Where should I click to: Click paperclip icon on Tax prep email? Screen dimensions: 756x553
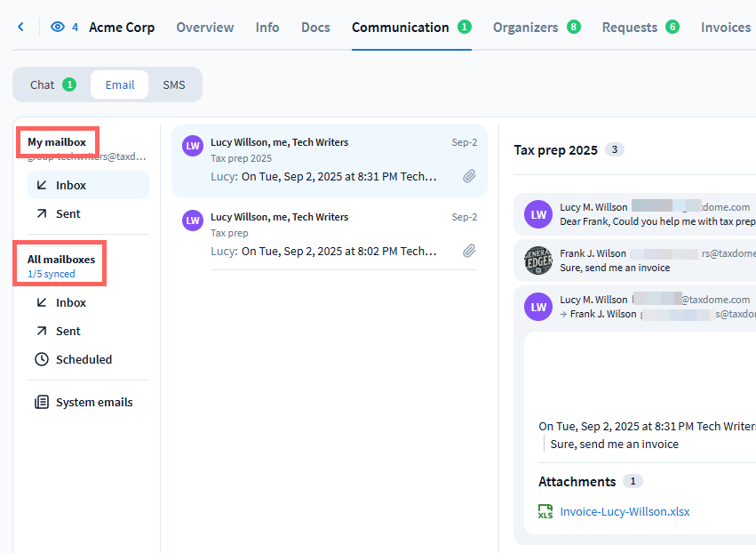coord(469,252)
